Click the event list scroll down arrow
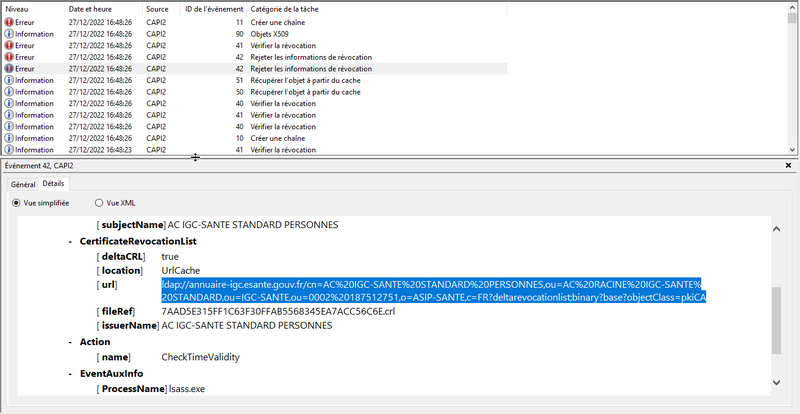Image resolution: width=800 pixels, height=414 pixels. [x=792, y=149]
